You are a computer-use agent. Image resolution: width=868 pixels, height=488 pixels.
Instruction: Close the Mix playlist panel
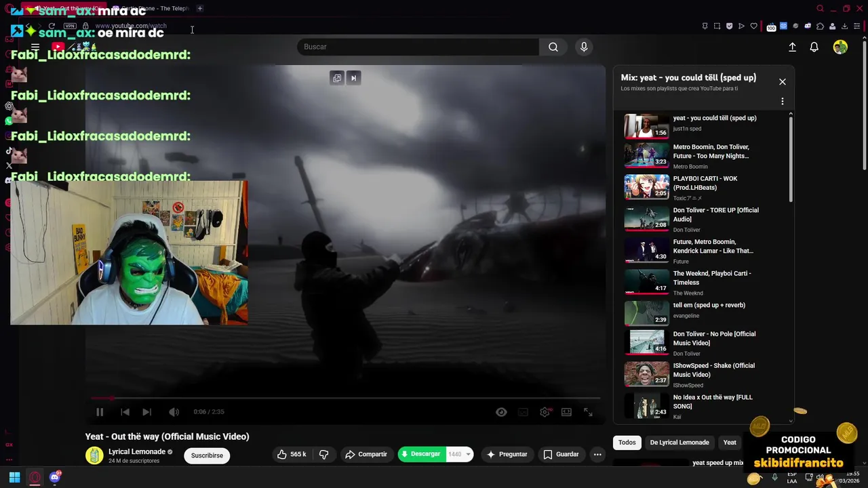coord(782,81)
